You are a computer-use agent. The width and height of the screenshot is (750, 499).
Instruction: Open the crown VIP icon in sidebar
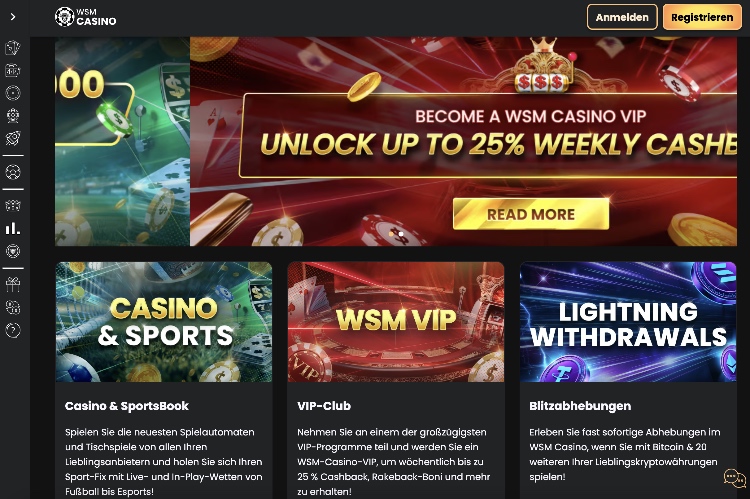click(13, 206)
